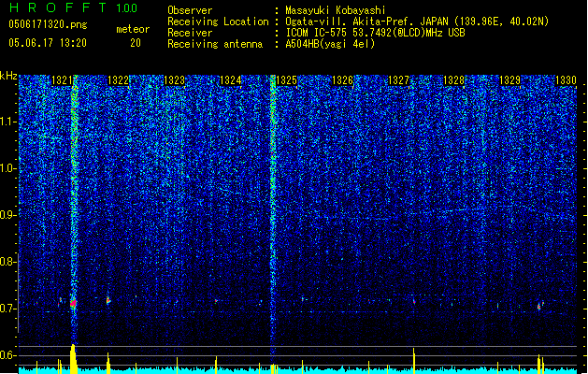Click the 0.8 frequency axis label
588x374 pixels.
coord(7,262)
